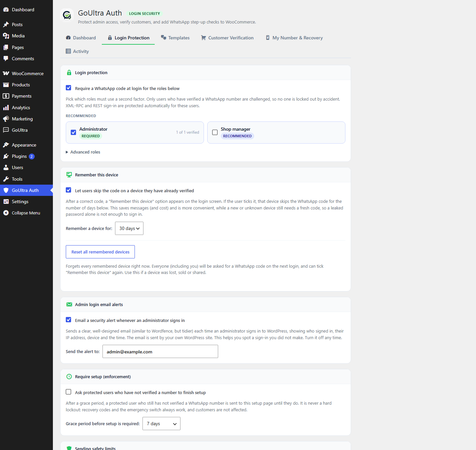Click the Send the alert to email field
Screen dimensions: 476x450
(x=160, y=351)
